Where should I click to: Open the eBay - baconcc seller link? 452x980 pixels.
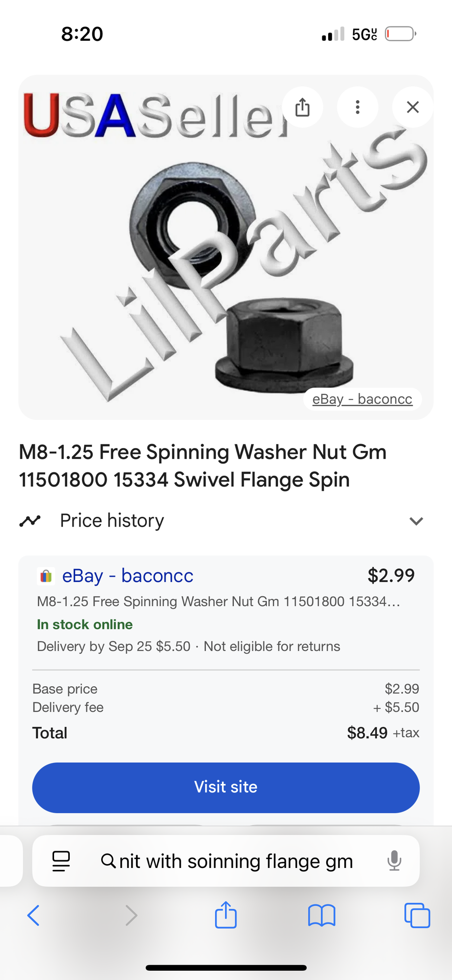click(128, 576)
